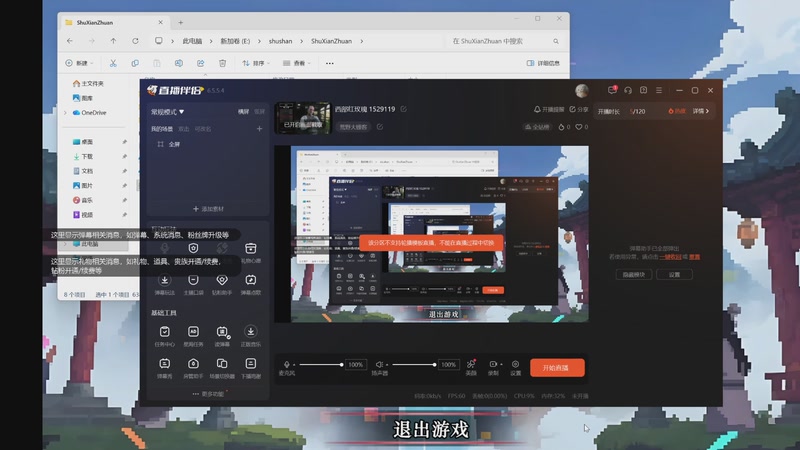Open the 弹幕玩法 danmaku gameplay tool
Viewport: 800px width, 450px height.
pos(164,285)
